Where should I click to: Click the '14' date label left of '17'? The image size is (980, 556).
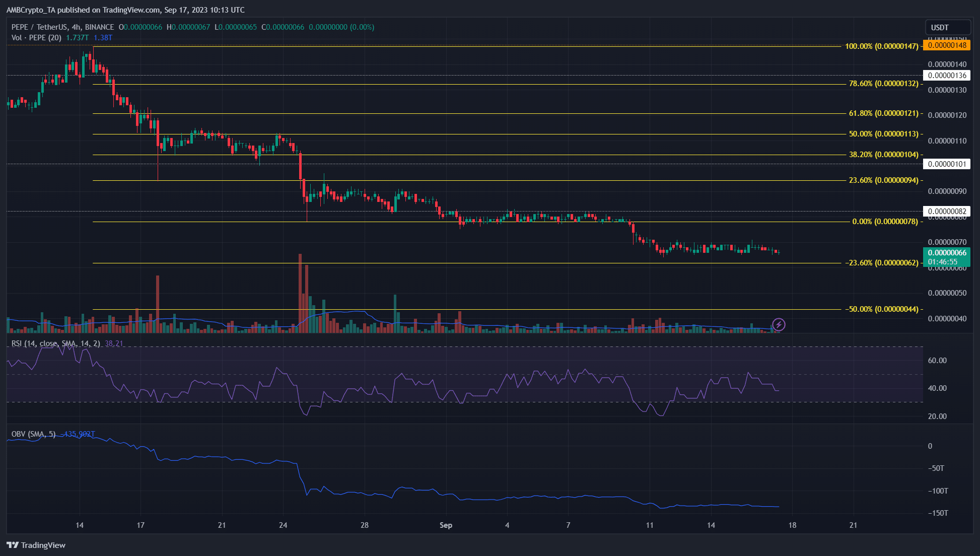[x=80, y=525]
